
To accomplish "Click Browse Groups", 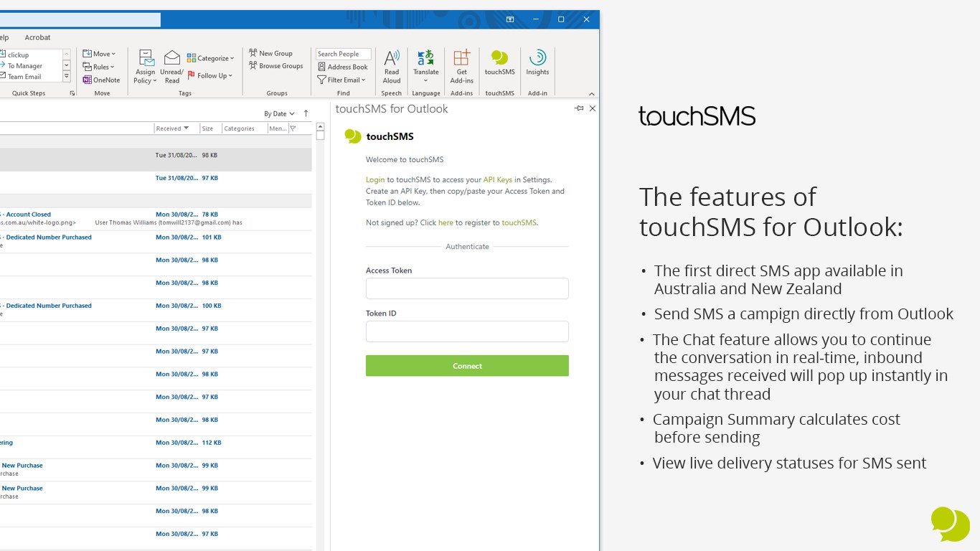I will (x=276, y=66).
